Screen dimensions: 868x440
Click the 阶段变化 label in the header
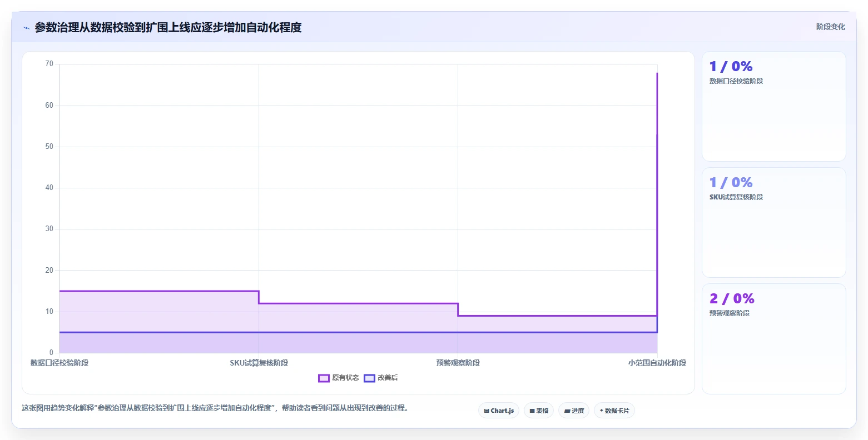pos(830,27)
